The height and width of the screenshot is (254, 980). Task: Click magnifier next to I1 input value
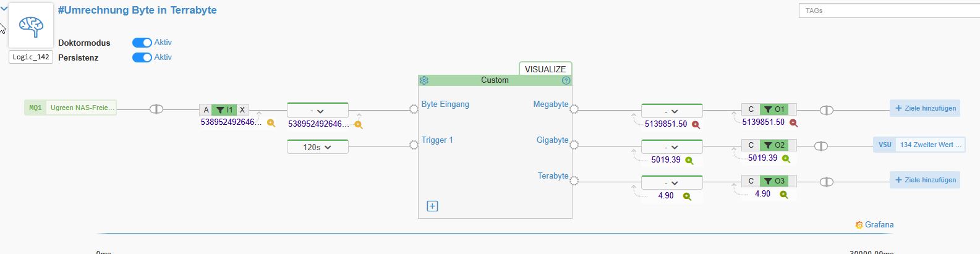[x=271, y=123]
